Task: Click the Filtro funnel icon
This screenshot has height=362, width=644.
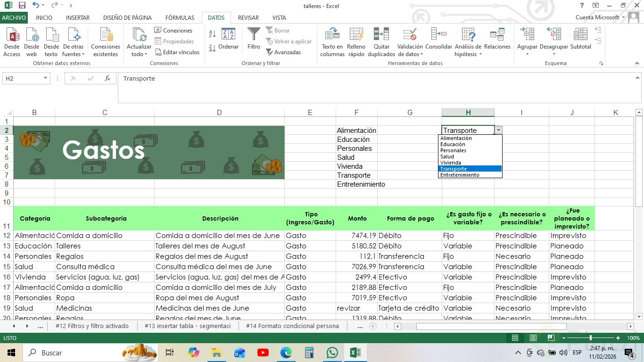Action: click(x=254, y=35)
